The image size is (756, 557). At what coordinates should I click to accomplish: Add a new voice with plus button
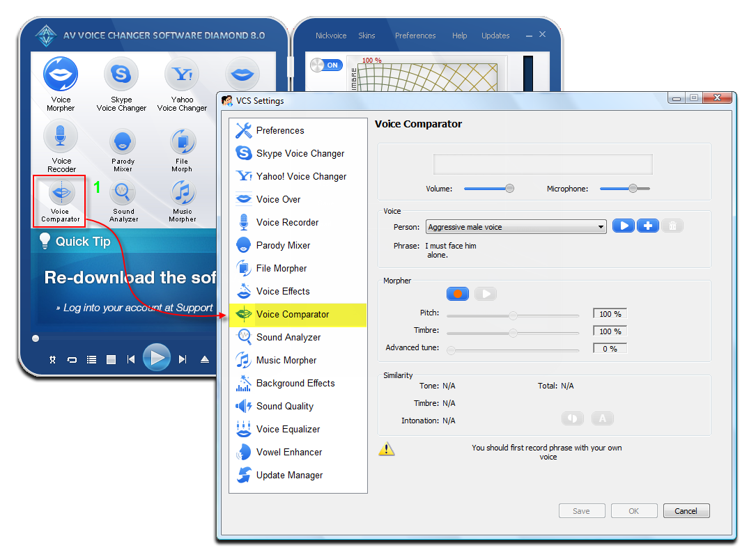tap(647, 226)
